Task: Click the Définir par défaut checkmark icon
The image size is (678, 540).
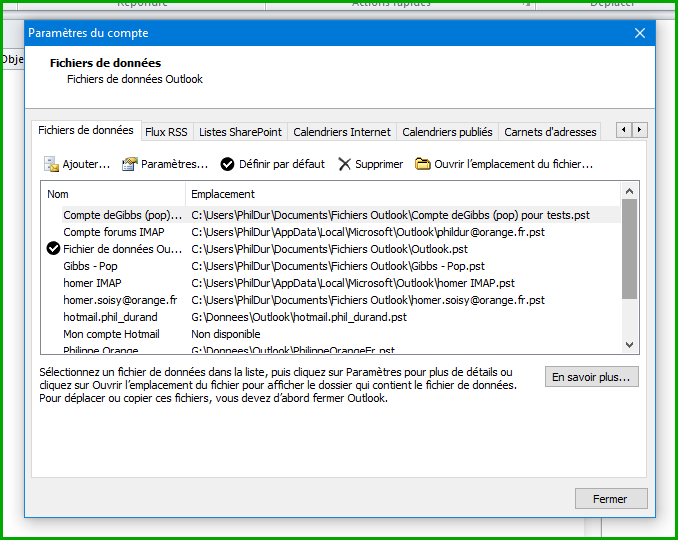Action: pos(227,164)
